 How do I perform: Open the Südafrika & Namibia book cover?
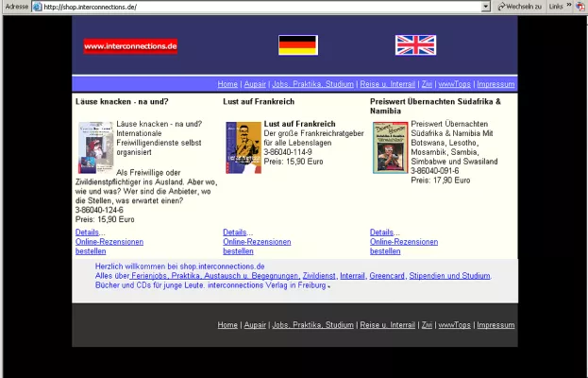(x=390, y=146)
